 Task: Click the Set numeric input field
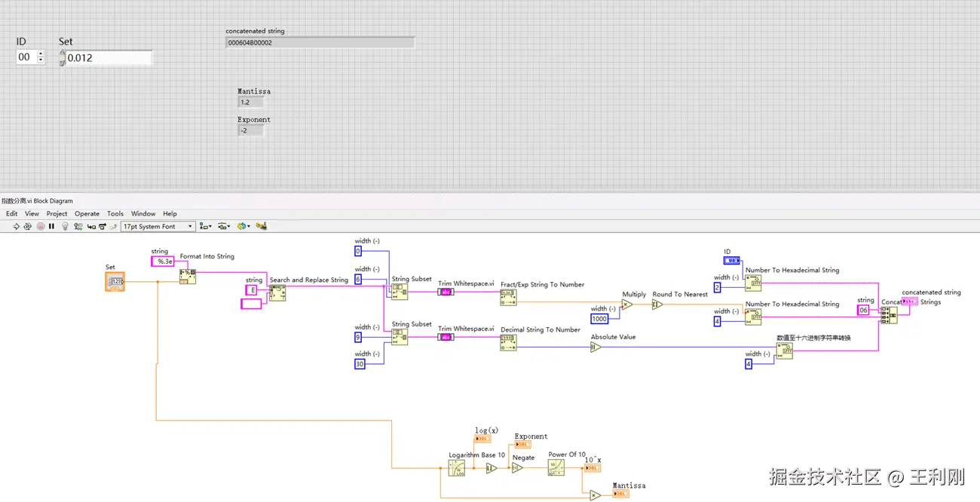pyautogui.click(x=109, y=57)
